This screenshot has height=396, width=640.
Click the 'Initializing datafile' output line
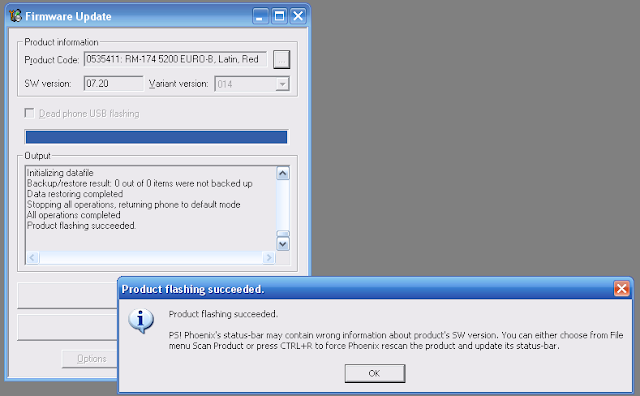60,173
